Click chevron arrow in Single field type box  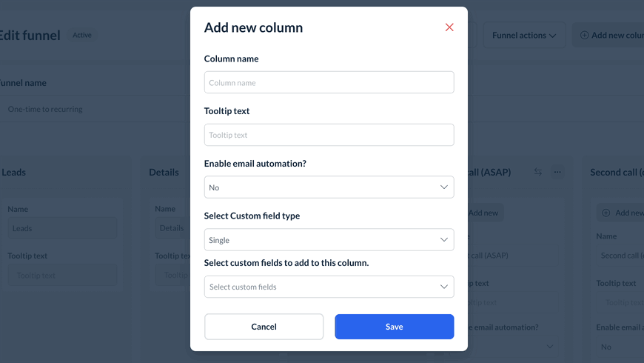coord(444,240)
